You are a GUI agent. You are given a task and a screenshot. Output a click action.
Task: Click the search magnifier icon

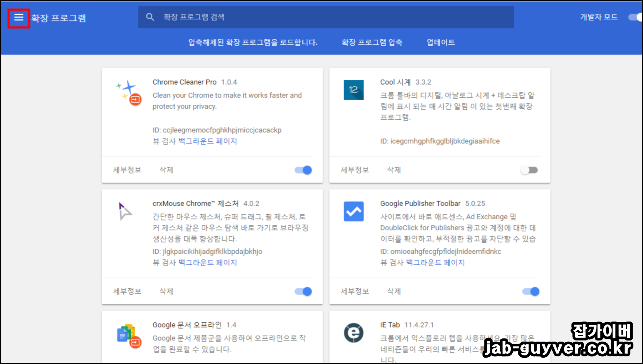coord(150,17)
